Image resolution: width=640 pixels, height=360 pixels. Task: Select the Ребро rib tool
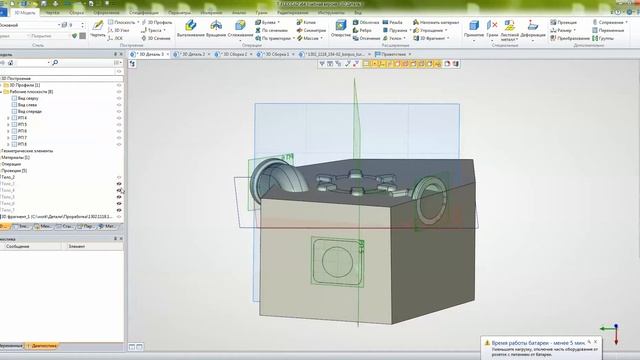click(362, 30)
